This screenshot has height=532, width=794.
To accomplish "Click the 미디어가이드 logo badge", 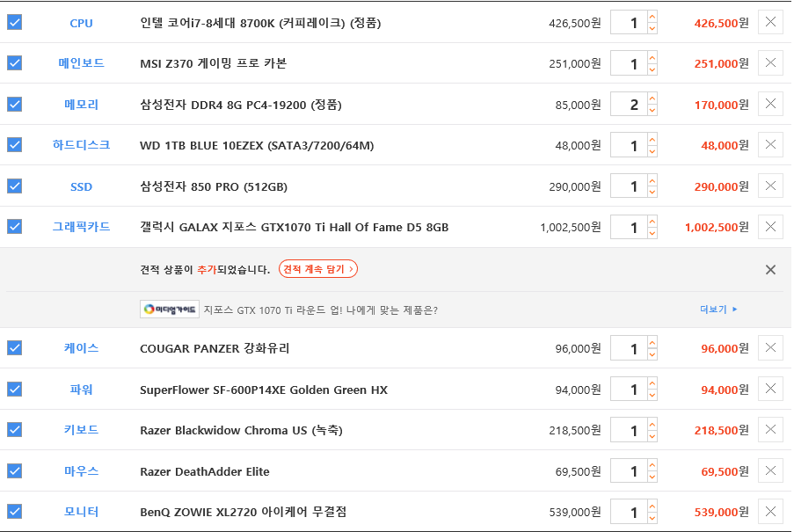I will pyautogui.click(x=170, y=310).
